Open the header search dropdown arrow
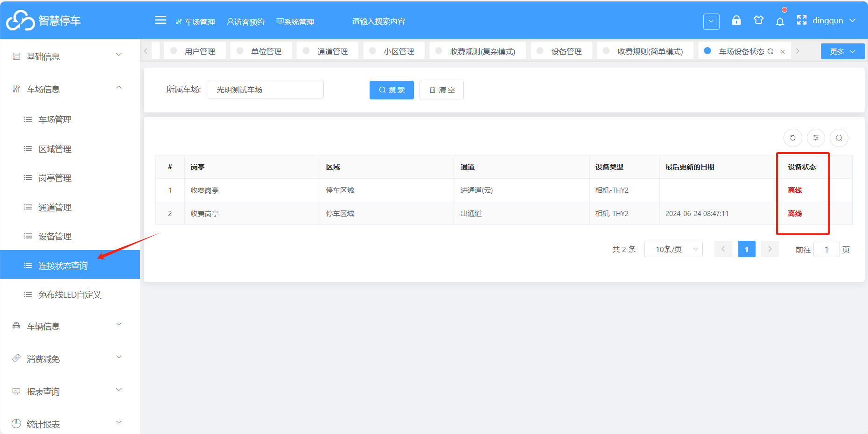The image size is (868, 434). 711,21
